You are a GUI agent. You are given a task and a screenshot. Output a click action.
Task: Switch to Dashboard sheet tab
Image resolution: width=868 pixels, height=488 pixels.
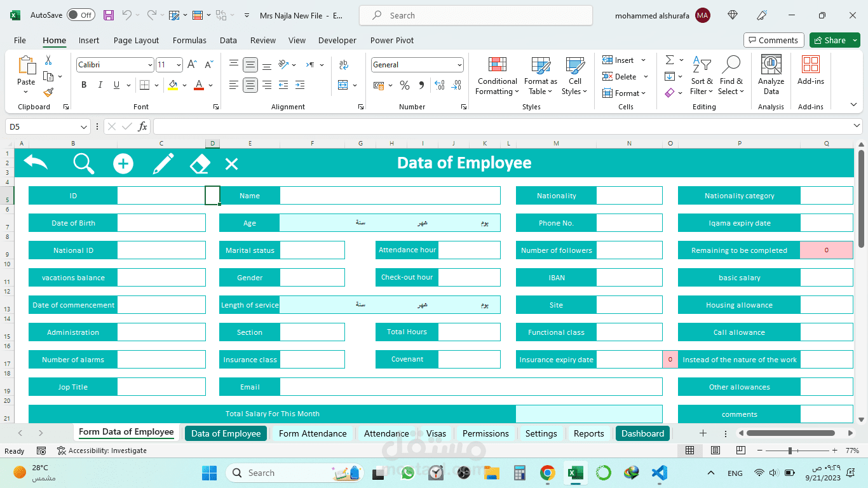tap(642, 433)
